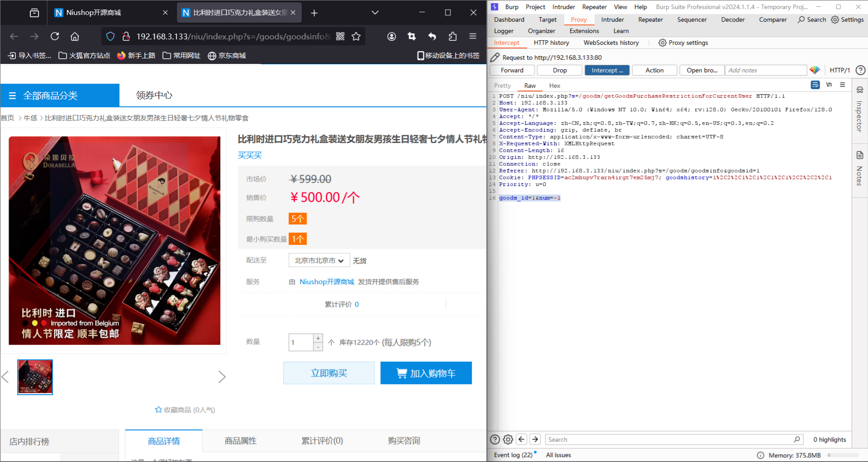Switch request view to Pretty
Image resolution: width=868 pixels, height=462 pixels.
tap(502, 86)
